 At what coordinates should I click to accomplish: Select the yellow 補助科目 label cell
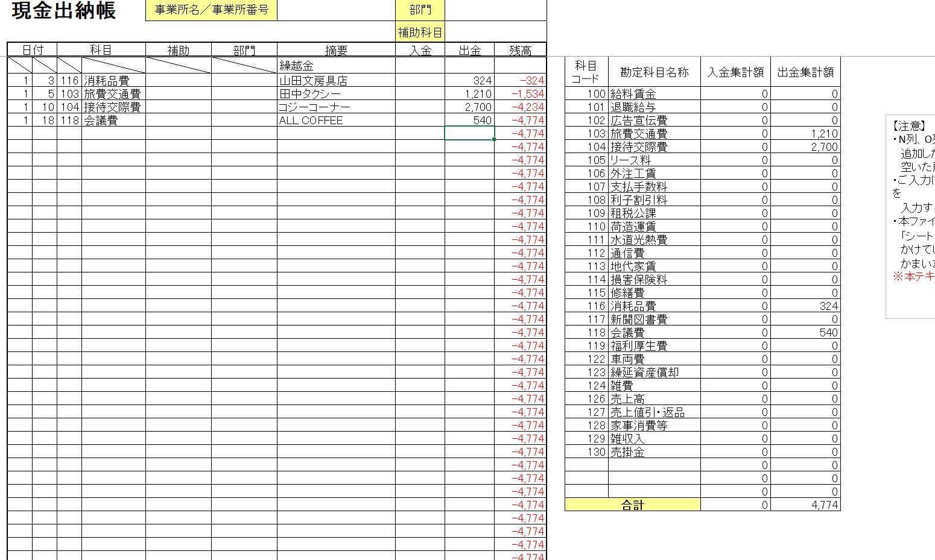point(420,32)
